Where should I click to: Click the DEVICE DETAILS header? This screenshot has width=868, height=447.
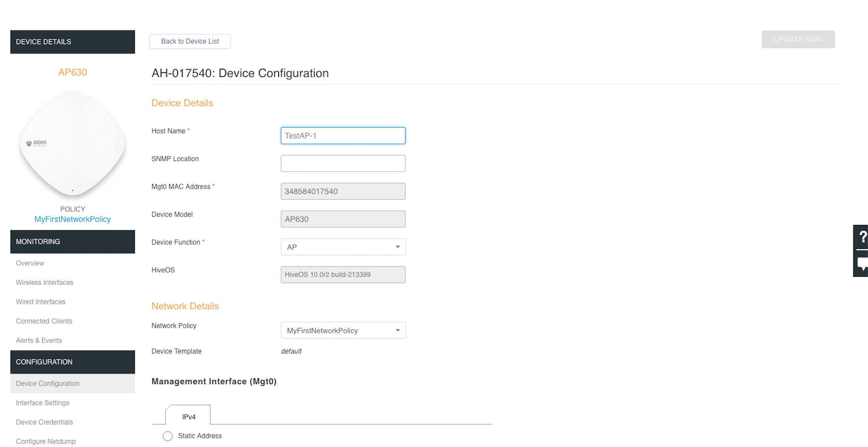click(72, 42)
